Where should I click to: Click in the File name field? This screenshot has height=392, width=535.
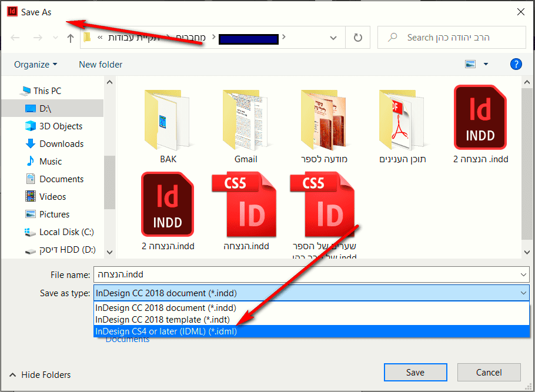306,274
